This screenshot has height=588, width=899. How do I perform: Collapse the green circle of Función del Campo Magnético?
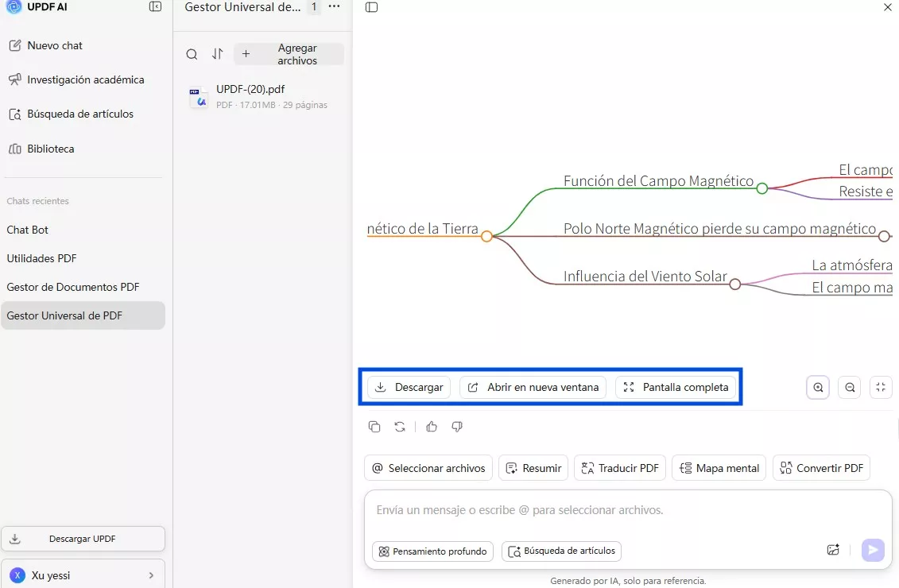coord(762,188)
